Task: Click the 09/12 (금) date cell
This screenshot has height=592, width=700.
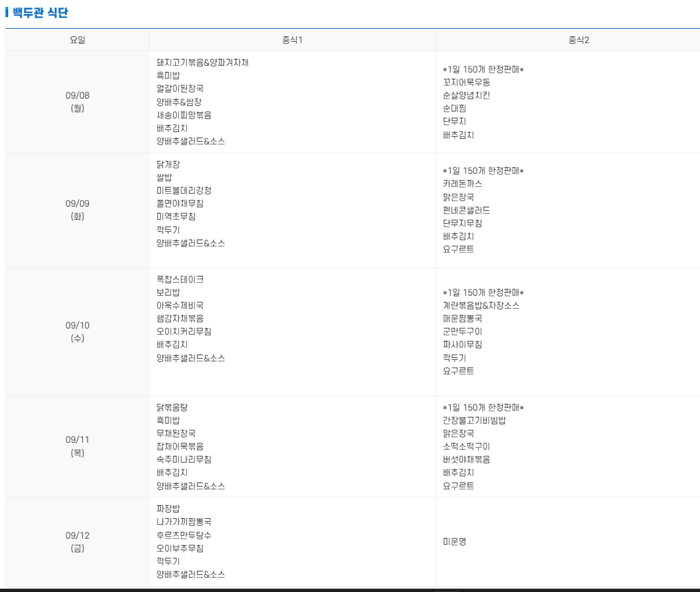Action: pos(77,541)
